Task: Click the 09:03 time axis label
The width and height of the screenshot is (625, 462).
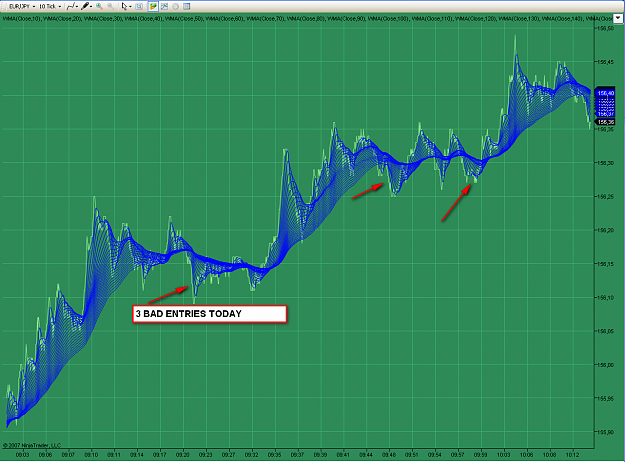Action: (x=22, y=454)
